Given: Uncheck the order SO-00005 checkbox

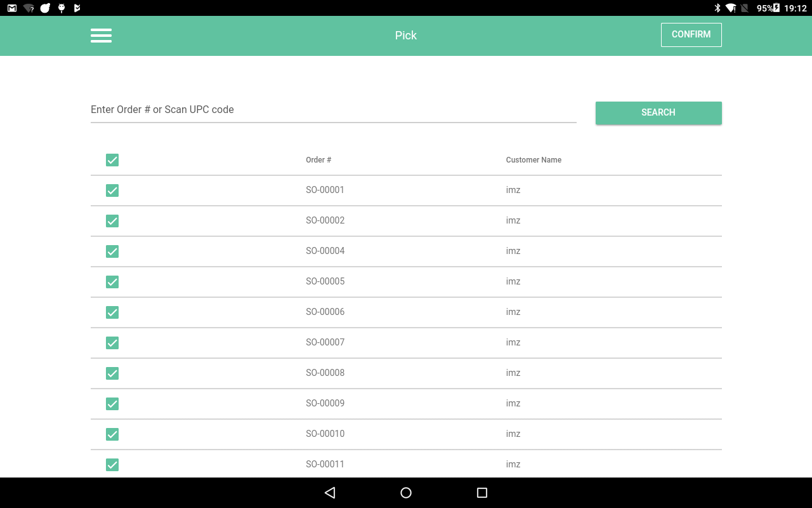Looking at the screenshot, I should click(112, 282).
